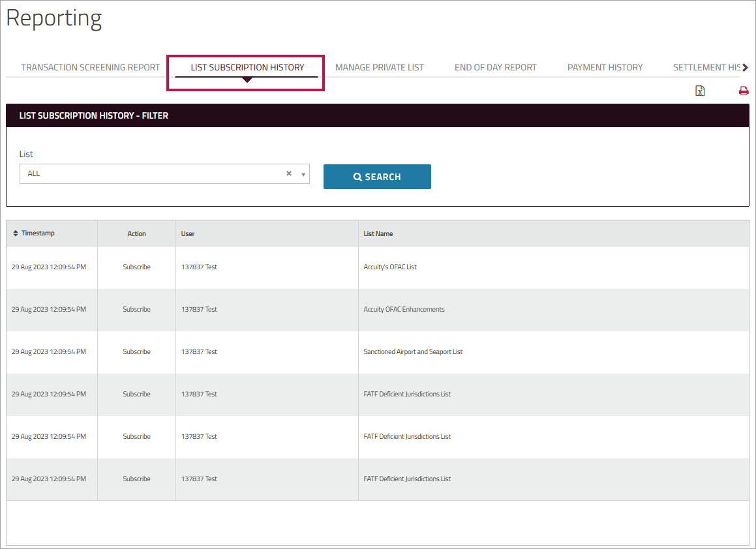Click the User column header

[267, 234]
